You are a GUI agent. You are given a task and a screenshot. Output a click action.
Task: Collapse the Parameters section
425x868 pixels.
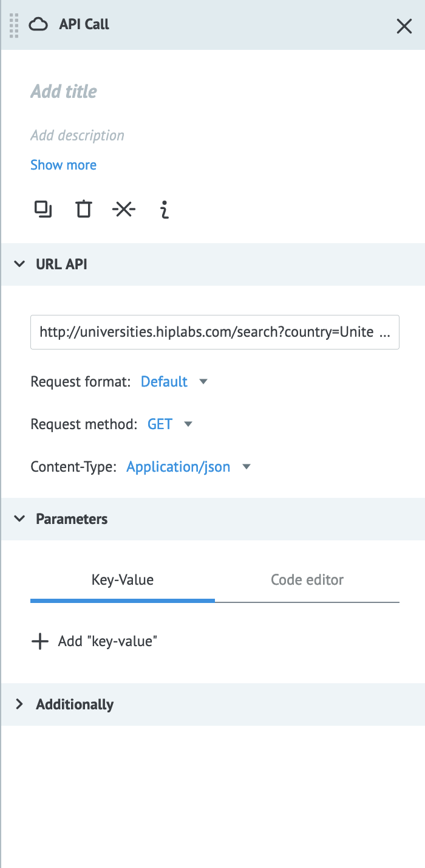(x=19, y=518)
